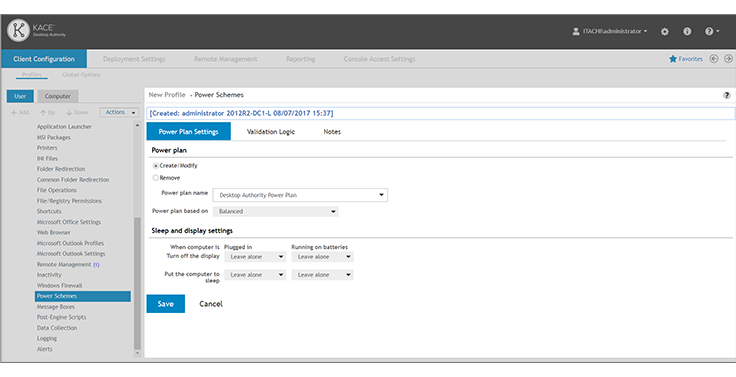Select the Profiles sub-tab

point(31,75)
